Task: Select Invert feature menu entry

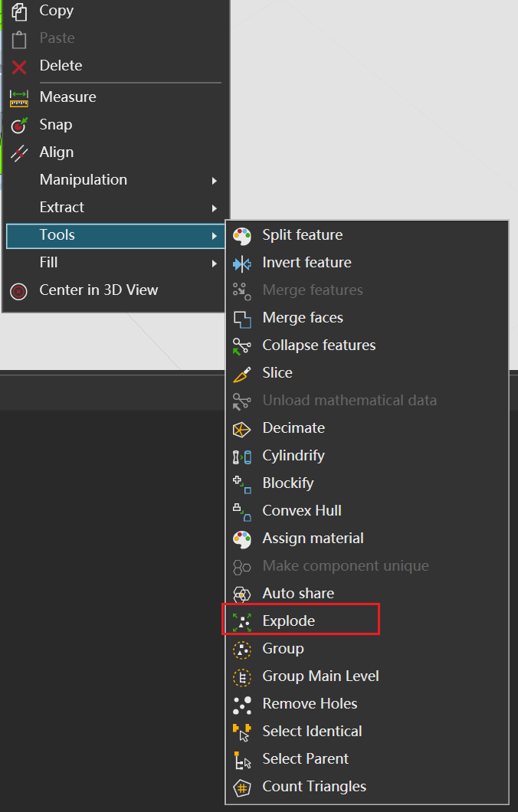Action: pos(307,263)
